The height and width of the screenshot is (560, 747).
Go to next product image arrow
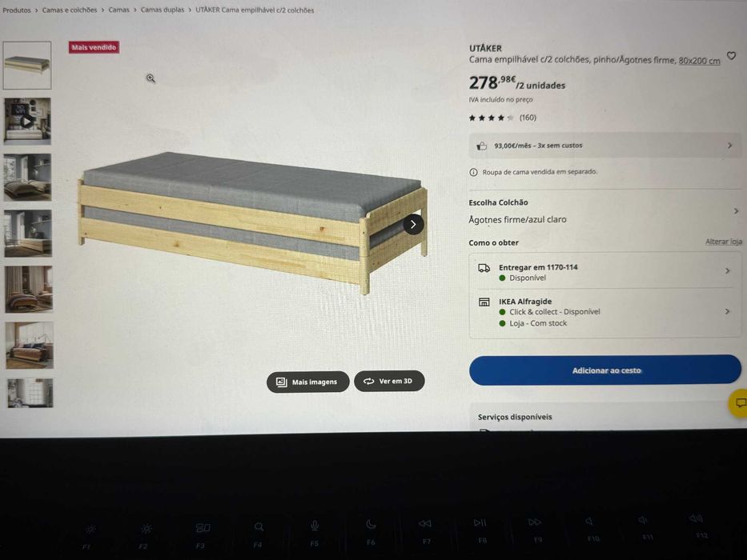coord(413,224)
